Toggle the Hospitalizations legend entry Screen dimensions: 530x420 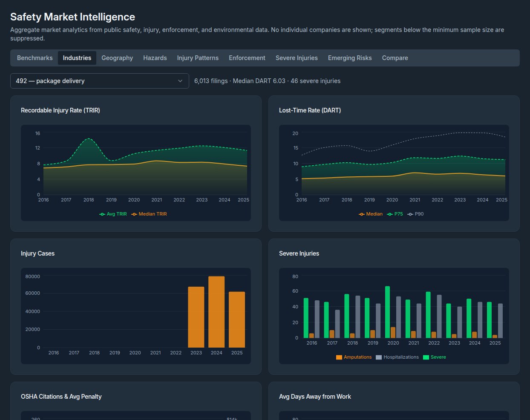click(x=397, y=357)
